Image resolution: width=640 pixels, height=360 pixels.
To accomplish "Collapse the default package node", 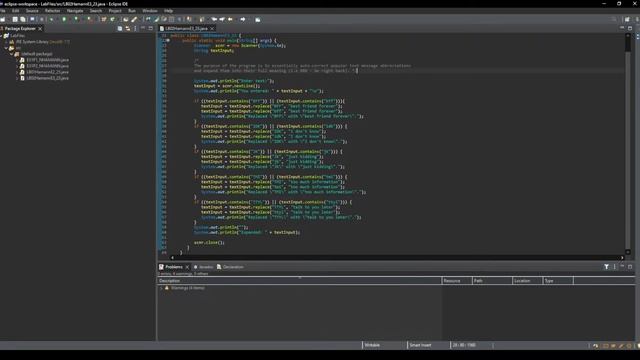I will click(x=12, y=54).
